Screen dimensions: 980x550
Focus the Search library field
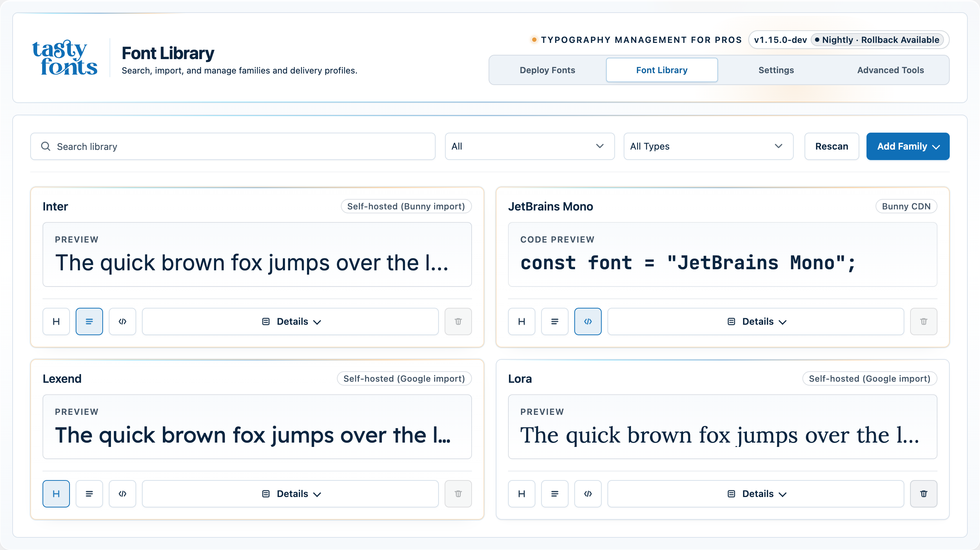[233, 146]
